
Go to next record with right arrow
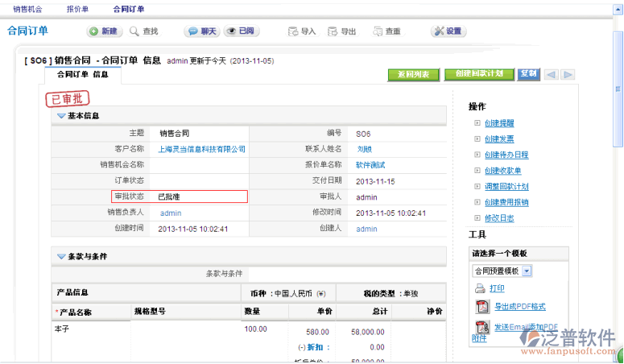[568, 74]
